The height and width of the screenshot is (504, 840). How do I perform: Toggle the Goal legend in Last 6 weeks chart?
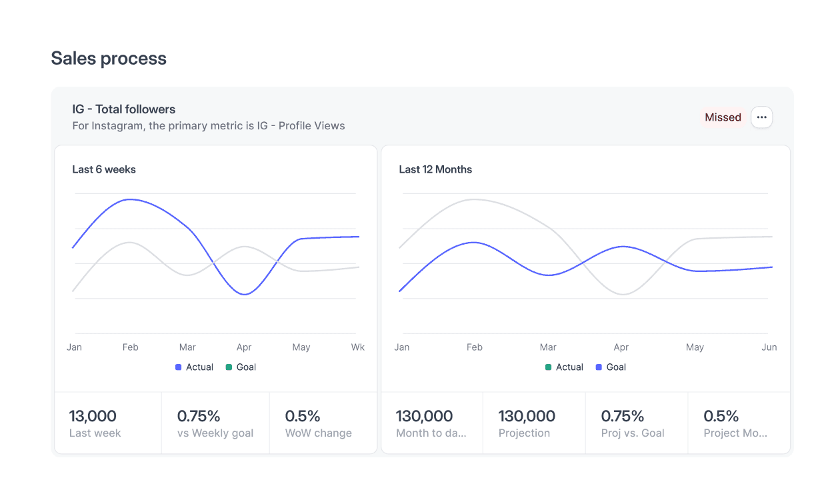241,367
